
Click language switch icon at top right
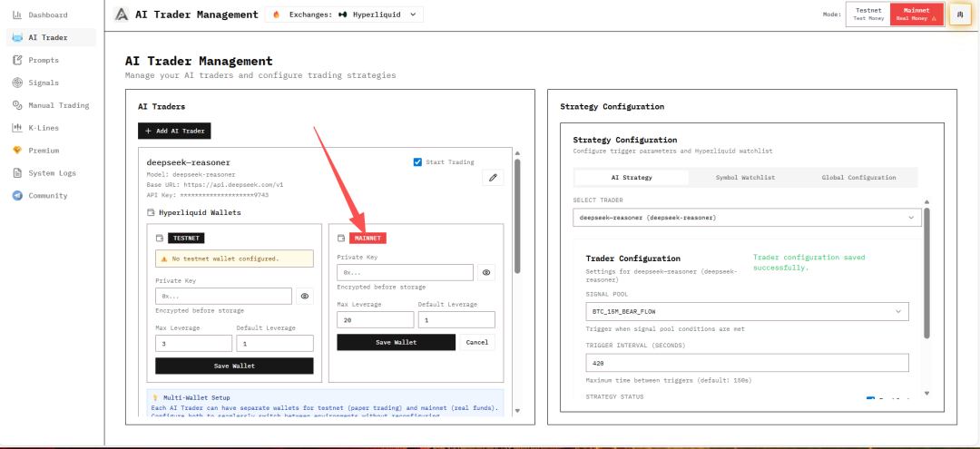click(959, 15)
